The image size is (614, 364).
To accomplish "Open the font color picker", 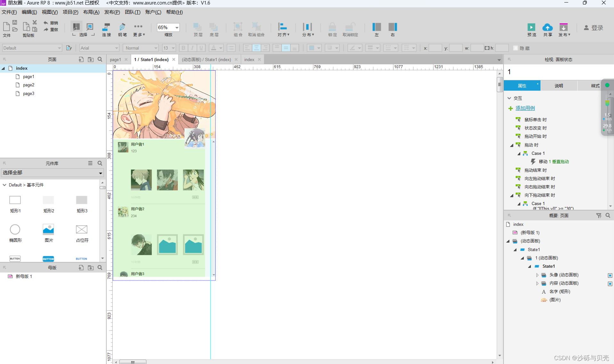I will (x=216, y=48).
